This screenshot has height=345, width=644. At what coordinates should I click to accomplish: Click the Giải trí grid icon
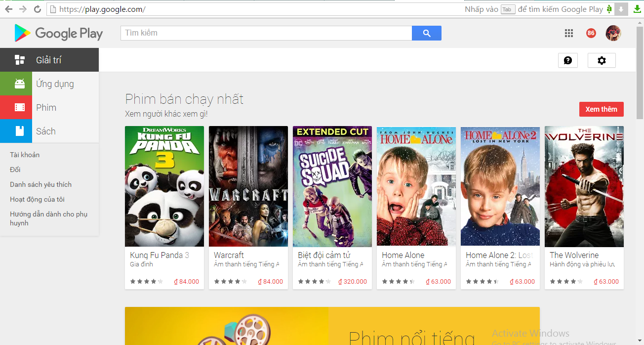(20, 60)
